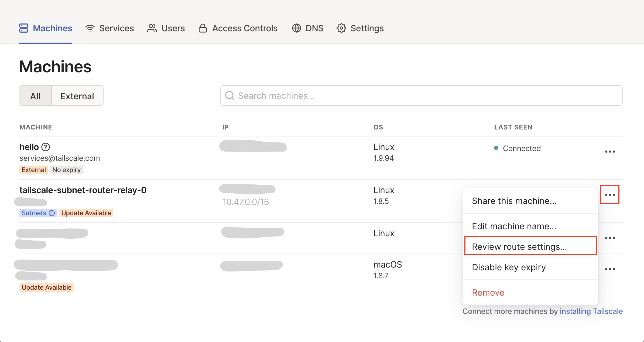Viewport: 644px width, 342px height.
Task: Select Disable key expiry menu item
Action: (530, 267)
